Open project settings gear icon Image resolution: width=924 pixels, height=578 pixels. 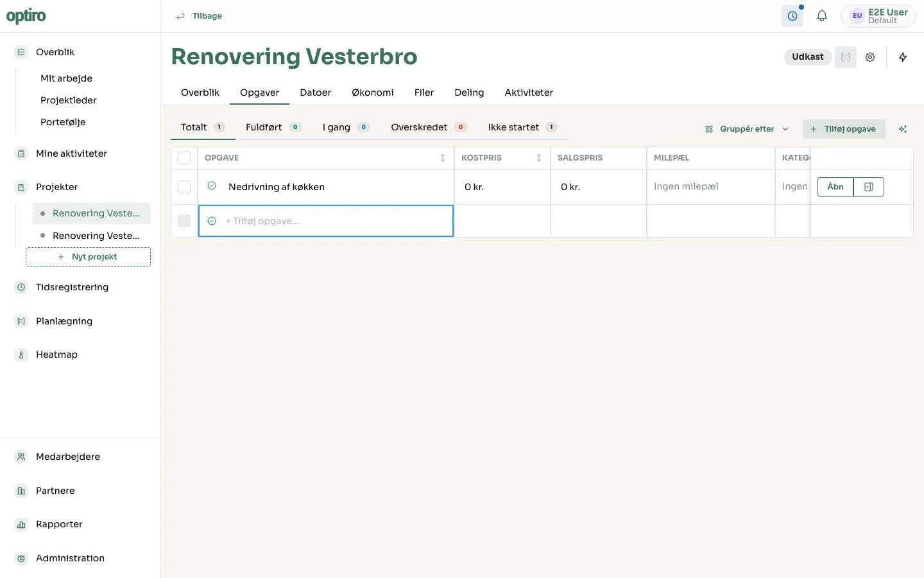[870, 57]
